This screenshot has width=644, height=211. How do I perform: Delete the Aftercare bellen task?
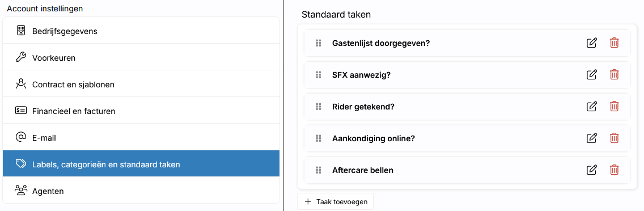[614, 170]
